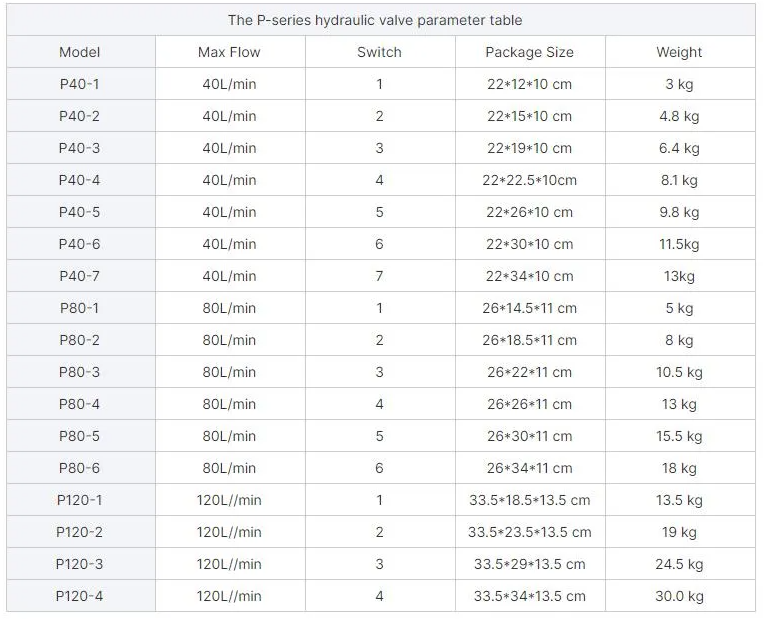Select the 22*12*10 cm package size cell

tap(529, 84)
